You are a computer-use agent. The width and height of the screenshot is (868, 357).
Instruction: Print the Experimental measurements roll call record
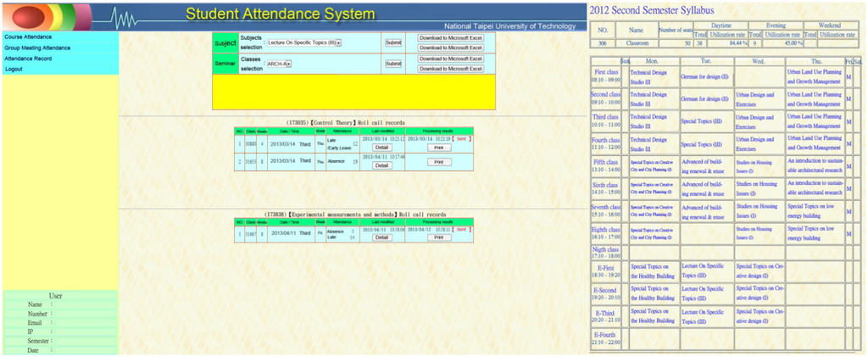coord(438,237)
